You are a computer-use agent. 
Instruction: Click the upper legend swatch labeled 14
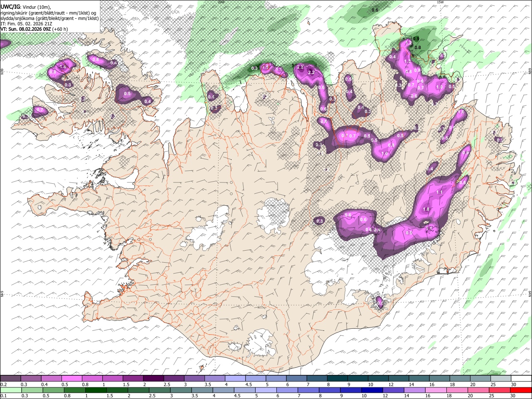coord(419,379)
